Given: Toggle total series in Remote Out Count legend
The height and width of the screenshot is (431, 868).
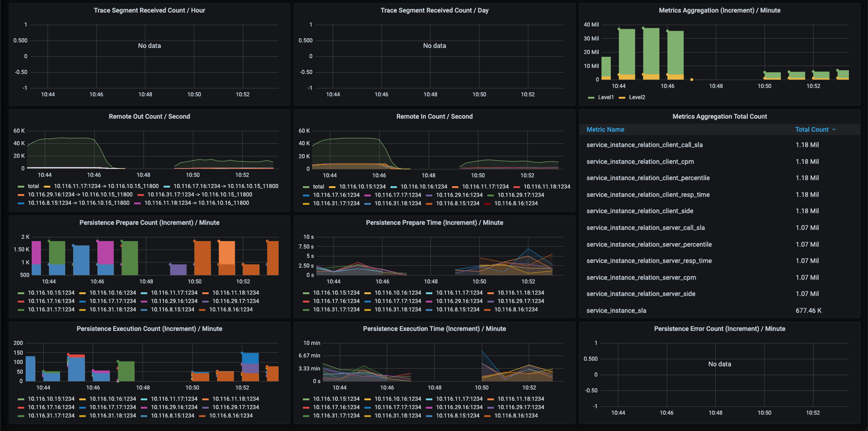Looking at the screenshot, I should [x=34, y=186].
